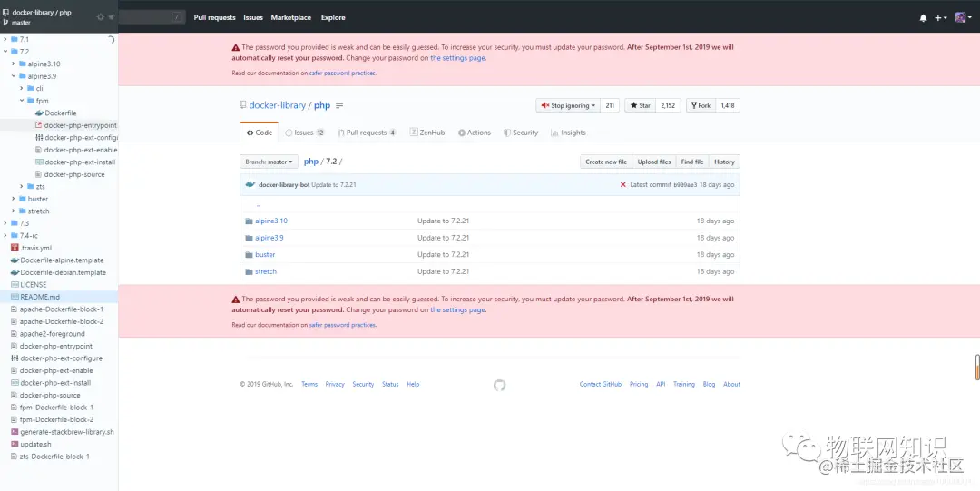Viewport: 980px width, 491px height.
Task: Click the History button
Action: [x=724, y=162]
